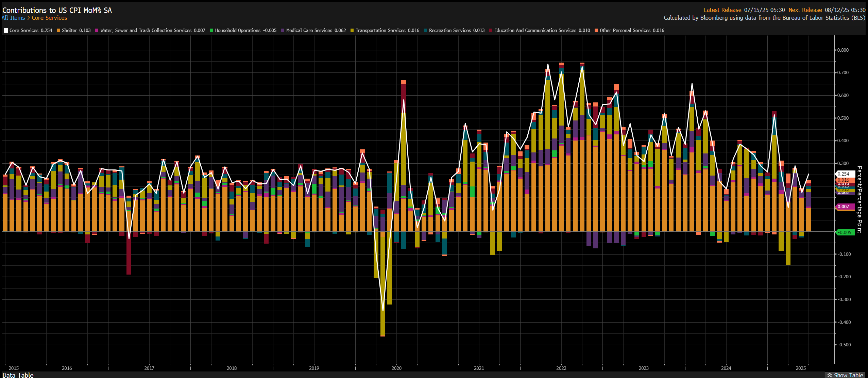This screenshot has width=868, height=378.
Task: Click the Next Release link
Action: coord(805,10)
